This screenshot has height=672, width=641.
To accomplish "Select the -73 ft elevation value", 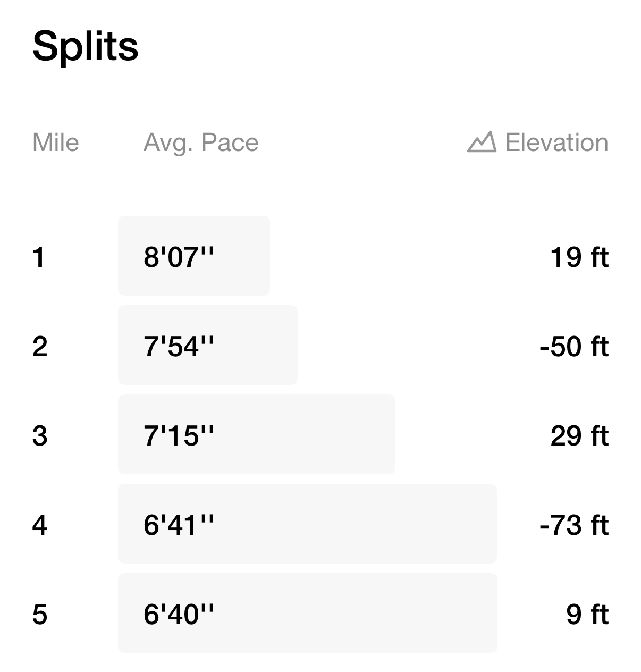I will [x=574, y=525].
